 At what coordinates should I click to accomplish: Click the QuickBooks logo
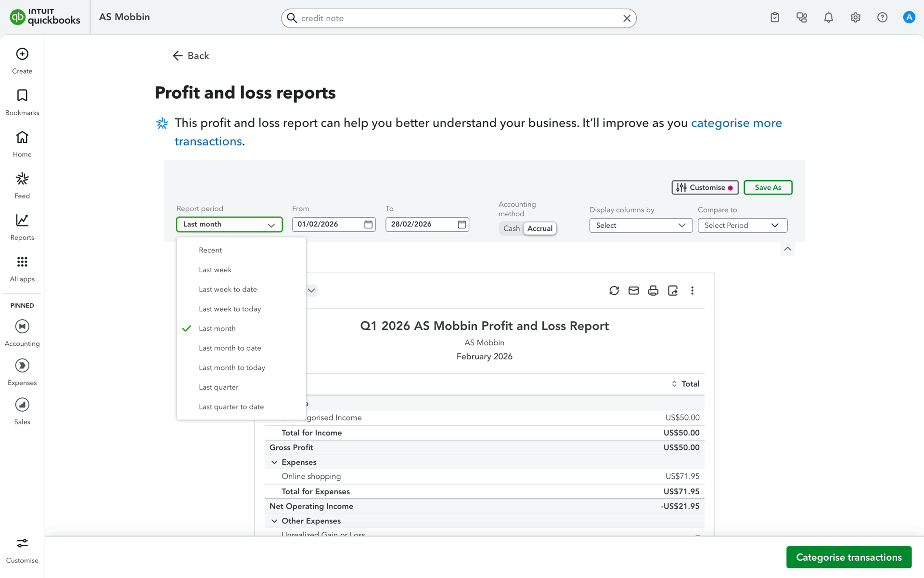[45, 17]
